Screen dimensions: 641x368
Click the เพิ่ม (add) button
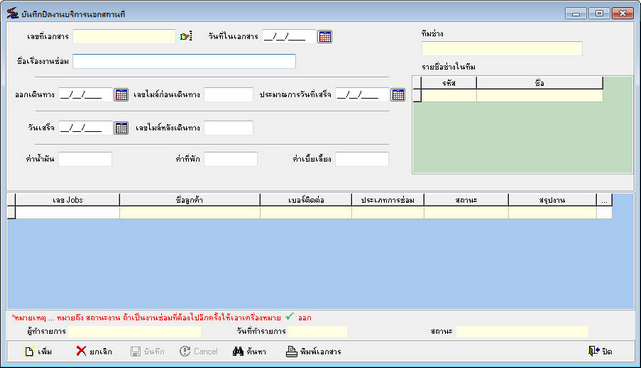point(38,351)
